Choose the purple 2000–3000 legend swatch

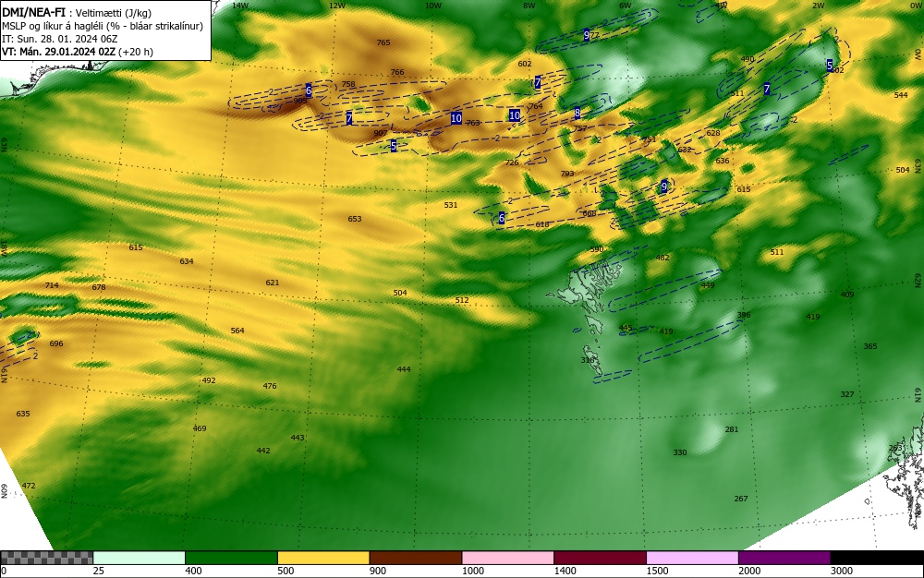tap(784, 558)
